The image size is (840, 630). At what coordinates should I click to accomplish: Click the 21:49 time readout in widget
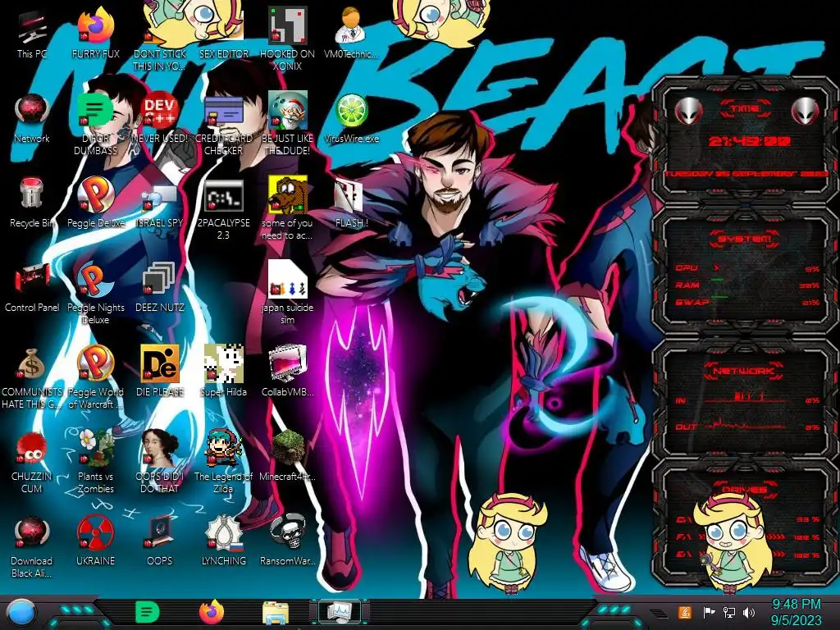pyautogui.click(x=749, y=141)
